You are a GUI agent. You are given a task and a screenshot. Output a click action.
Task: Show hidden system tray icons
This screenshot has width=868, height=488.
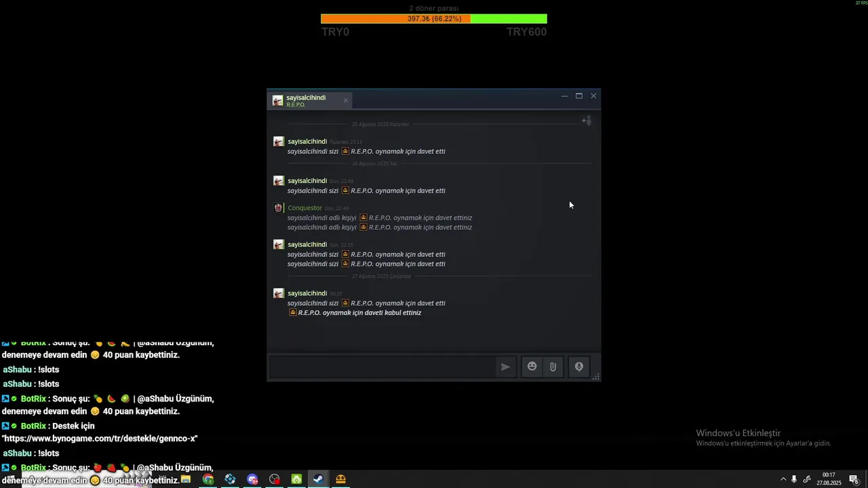[783, 479]
